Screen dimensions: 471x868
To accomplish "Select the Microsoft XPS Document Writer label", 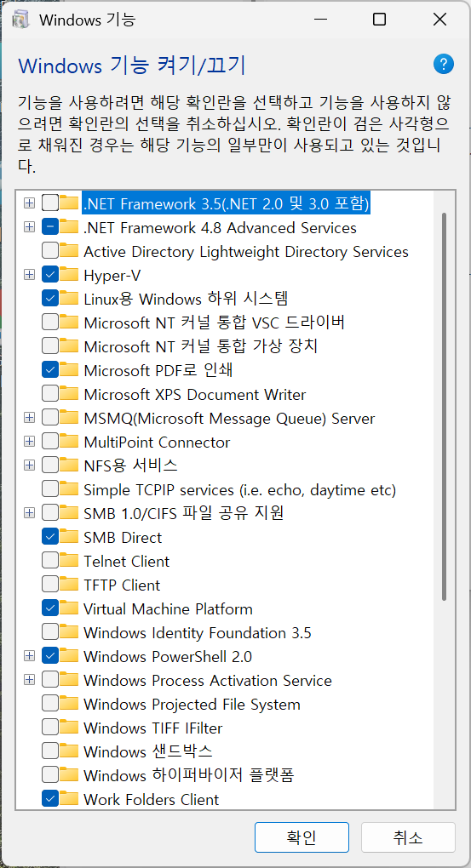I will (x=194, y=395).
